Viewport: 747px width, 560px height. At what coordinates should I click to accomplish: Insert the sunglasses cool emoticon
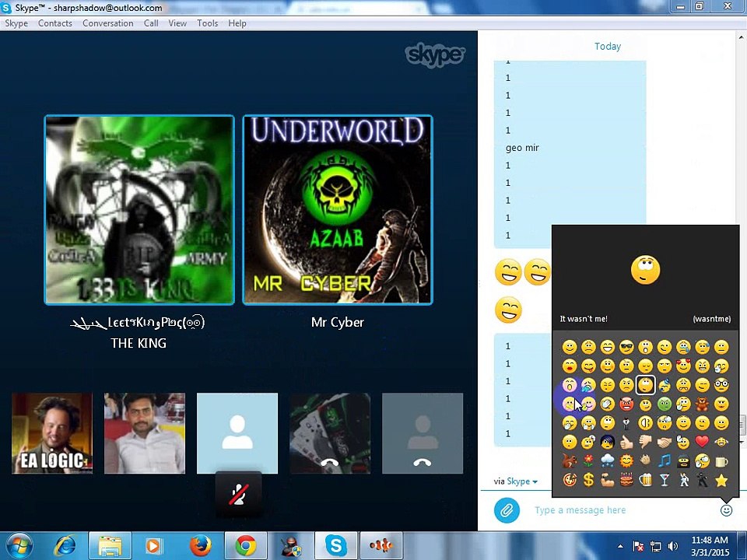[626, 347]
